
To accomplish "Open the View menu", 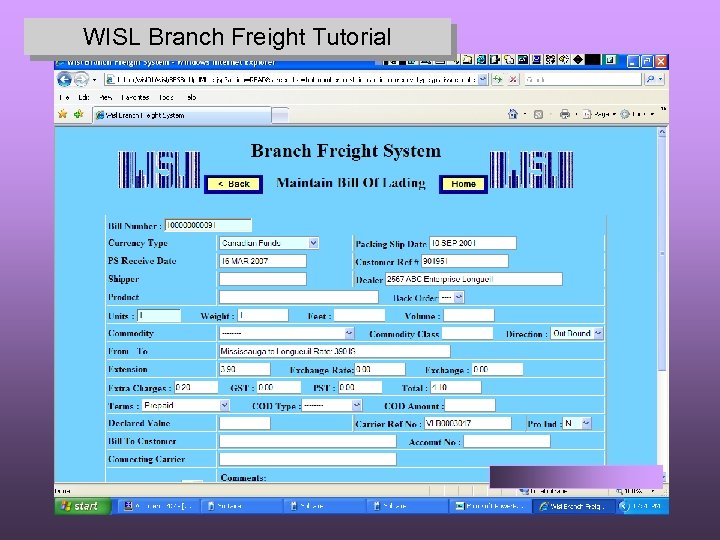I will pyautogui.click(x=106, y=97).
